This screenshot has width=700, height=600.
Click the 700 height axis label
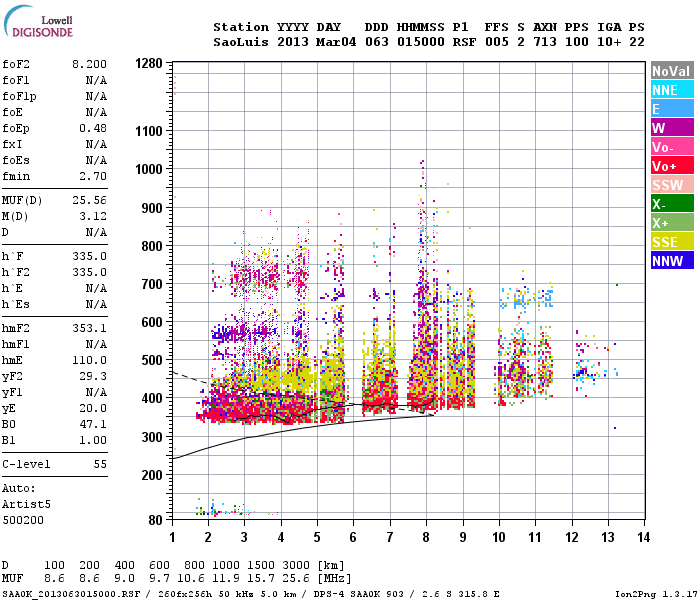coord(152,284)
